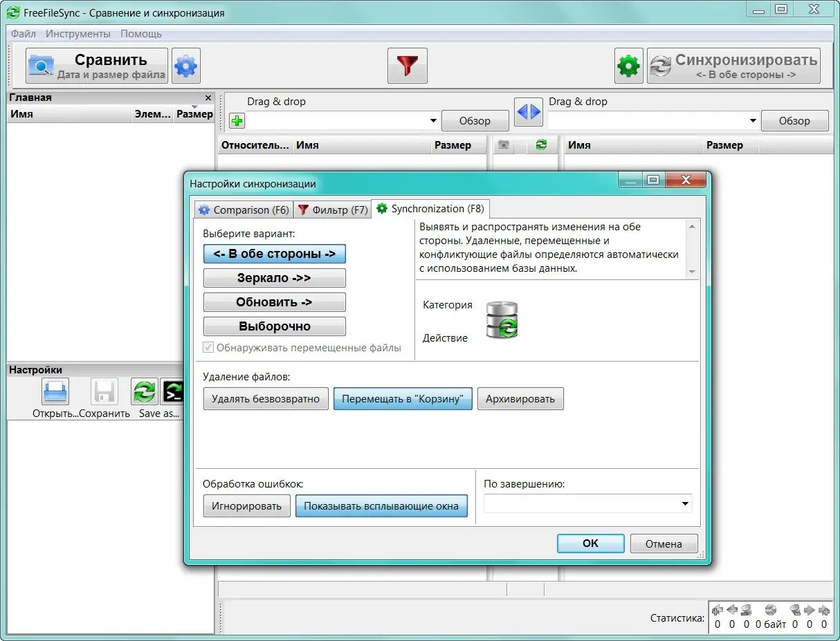Viewport: 840px width, 641px height.
Task: Click the category camera column icon
Action: click(505, 145)
